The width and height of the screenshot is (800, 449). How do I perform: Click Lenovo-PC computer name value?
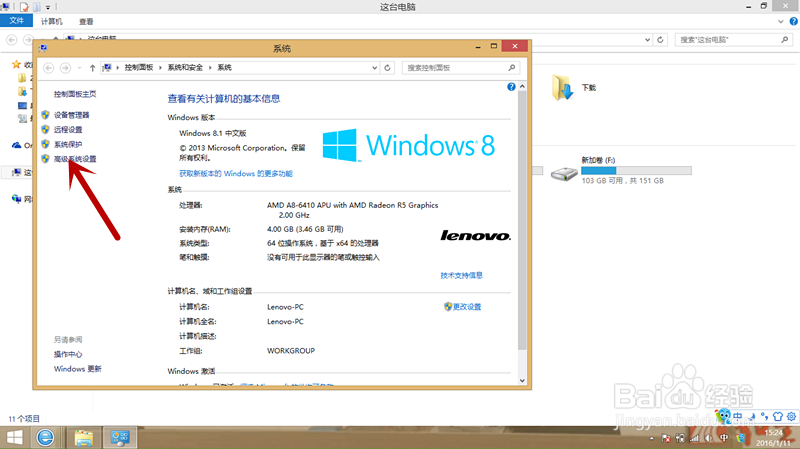[x=285, y=307]
